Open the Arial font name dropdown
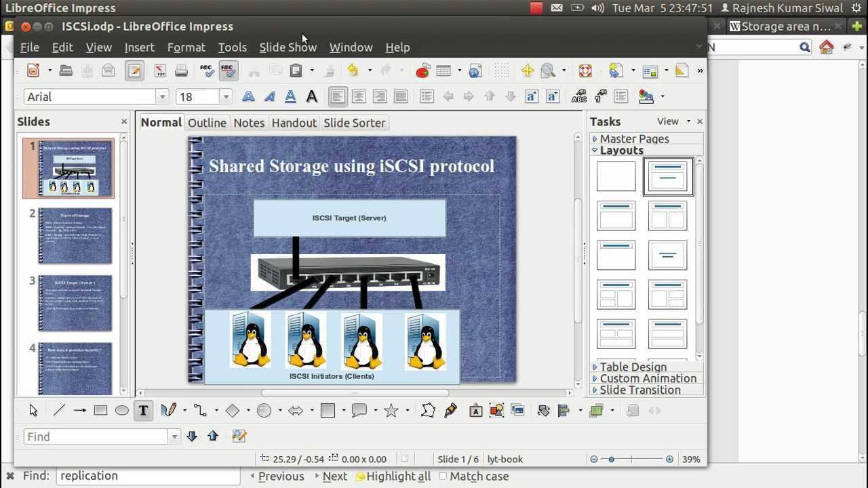 coord(162,97)
